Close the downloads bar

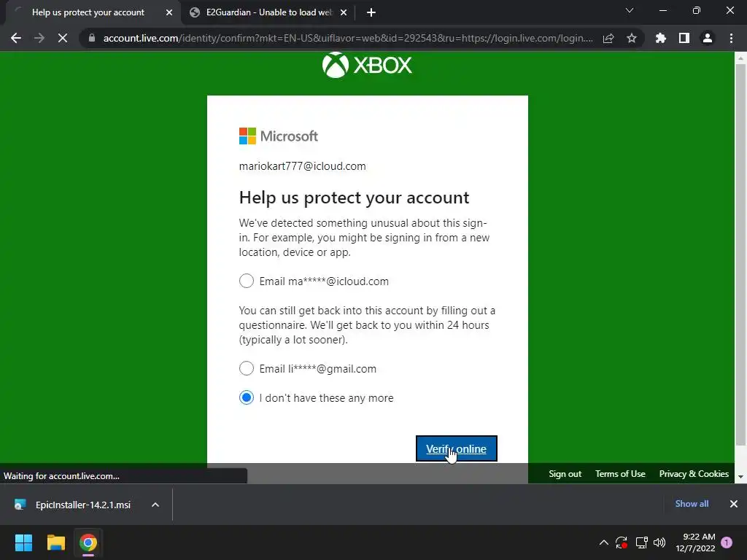point(734,504)
